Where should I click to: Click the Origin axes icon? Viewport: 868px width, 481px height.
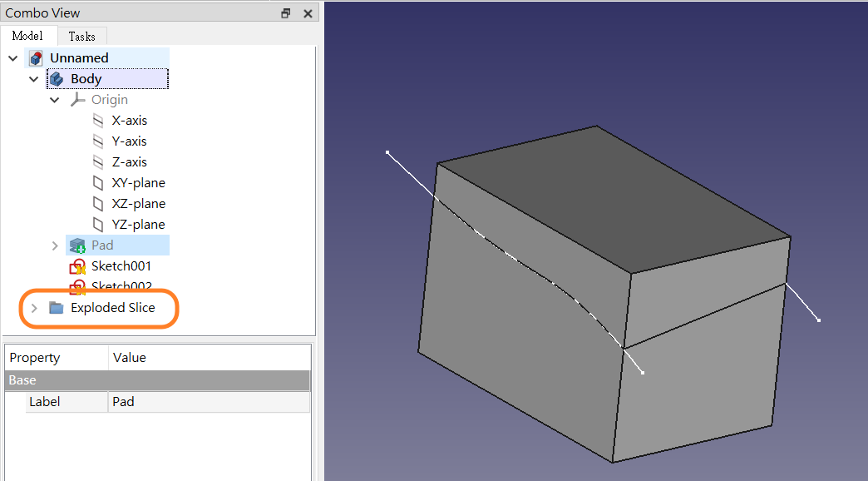click(77, 100)
